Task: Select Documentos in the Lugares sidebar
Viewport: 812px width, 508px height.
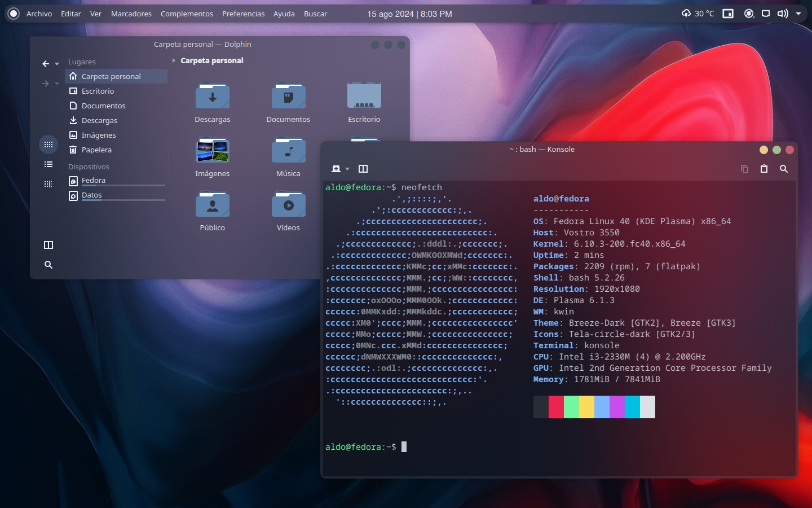Action: click(116, 106)
